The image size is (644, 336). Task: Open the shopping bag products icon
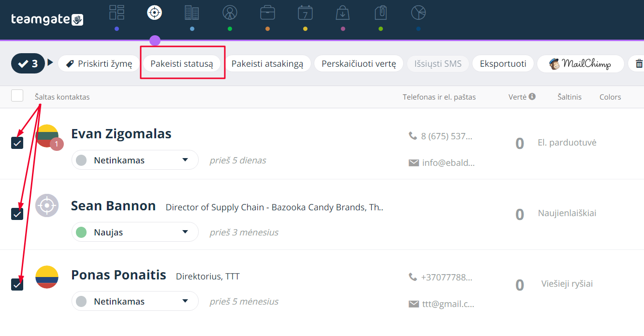pos(343,13)
